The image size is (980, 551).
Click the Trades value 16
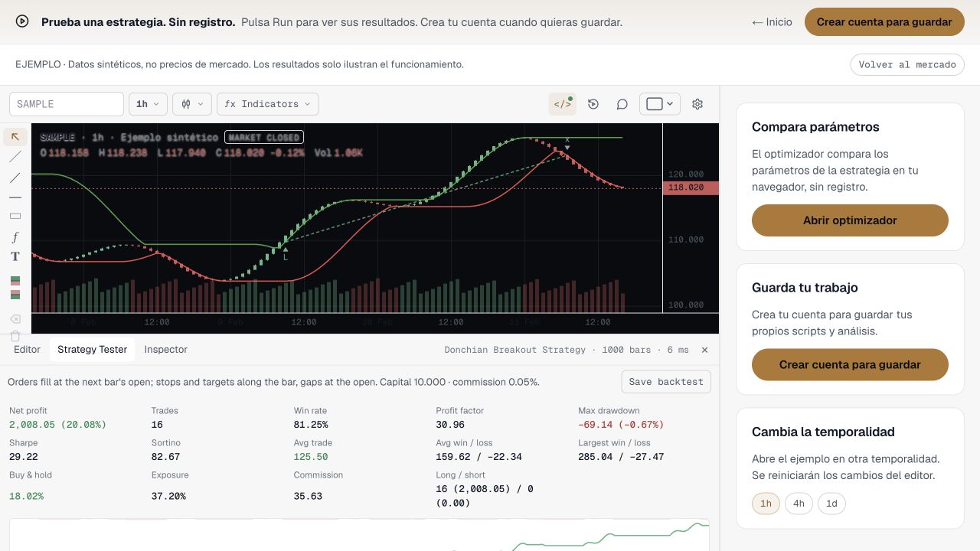click(x=157, y=425)
